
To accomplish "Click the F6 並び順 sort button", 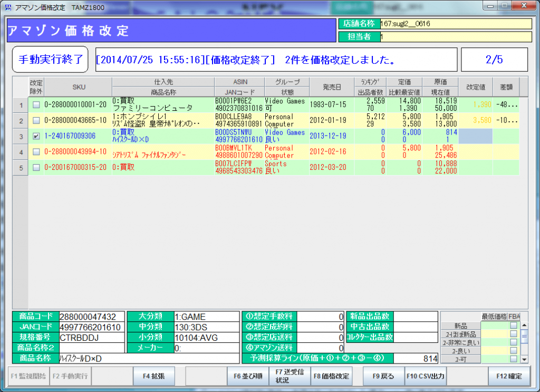I will tap(248, 377).
